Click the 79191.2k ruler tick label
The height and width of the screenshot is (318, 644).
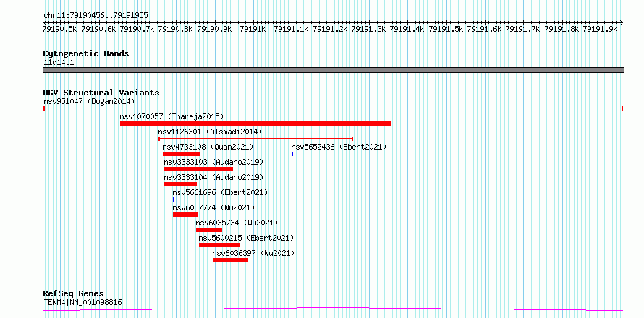pyautogui.click(x=330, y=29)
